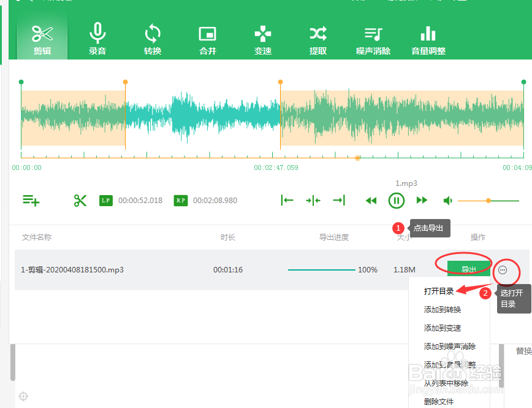Click the left vertical scrollbar
Viewport: 532px width, 408px height.
[12, 362]
